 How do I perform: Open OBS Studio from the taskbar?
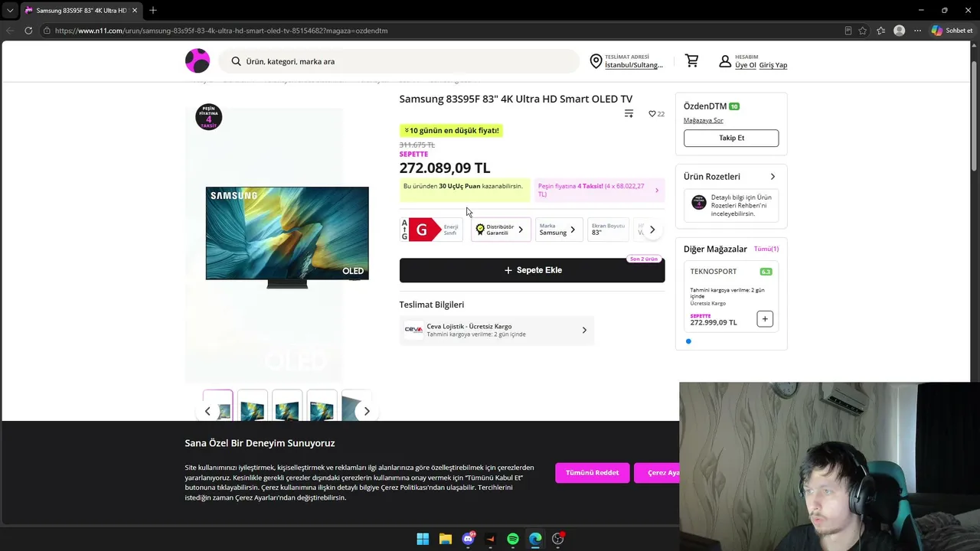pos(558,539)
